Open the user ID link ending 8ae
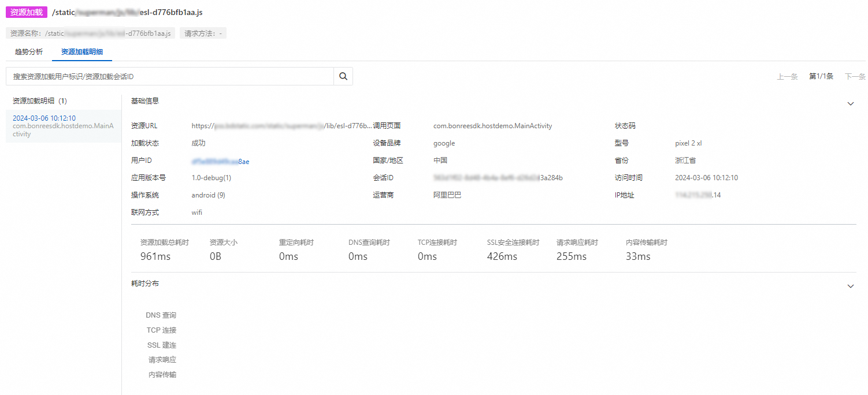 (220, 161)
